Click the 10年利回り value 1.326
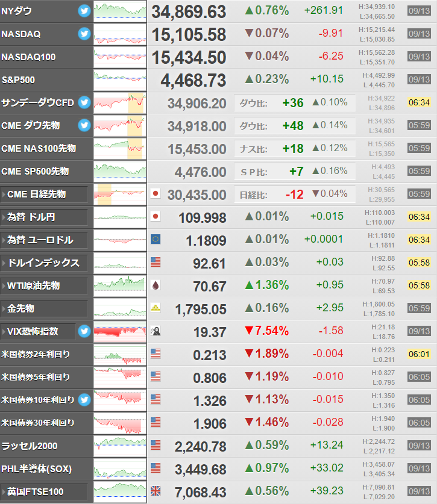The image size is (437, 504). click(210, 401)
